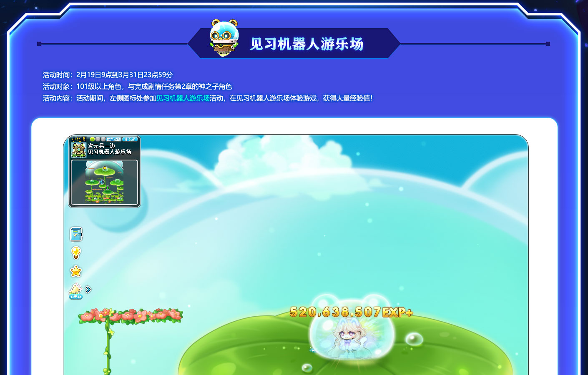This screenshot has height=375, width=588.
Task: Open the megaphone update notice icon
Action: click(x=75, y=290)
